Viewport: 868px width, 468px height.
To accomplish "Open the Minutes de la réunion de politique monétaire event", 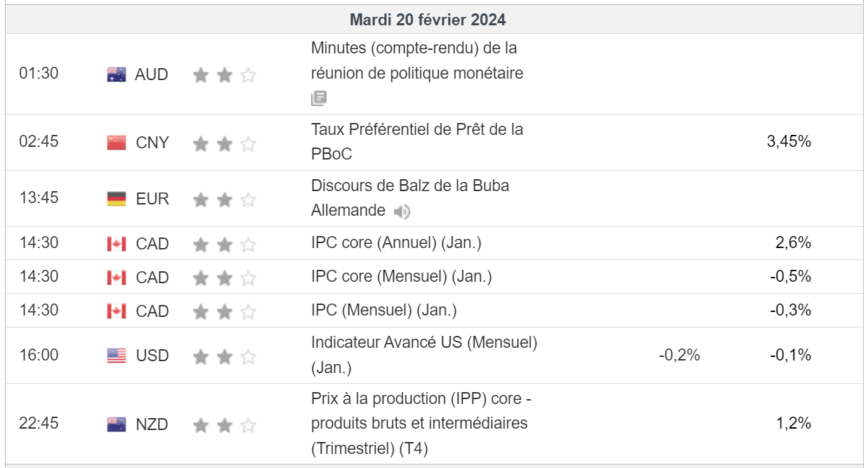I will [x=416, y=61].
